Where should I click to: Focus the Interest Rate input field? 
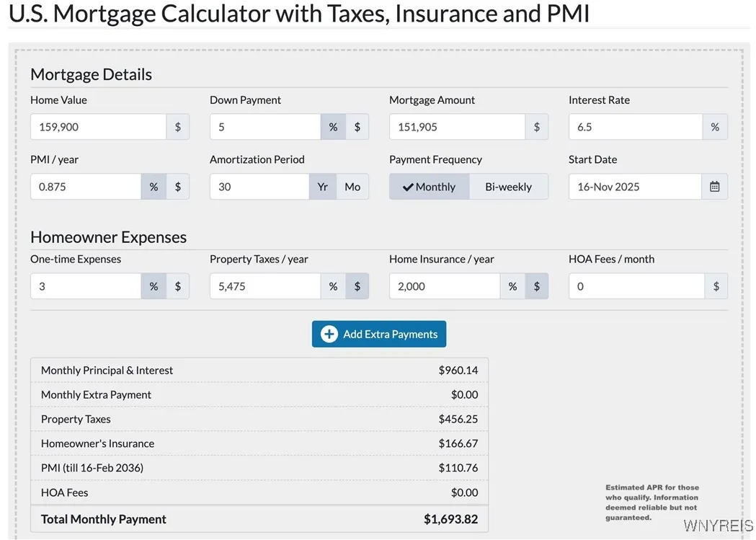pyautogui.click(x=635, y=127)
